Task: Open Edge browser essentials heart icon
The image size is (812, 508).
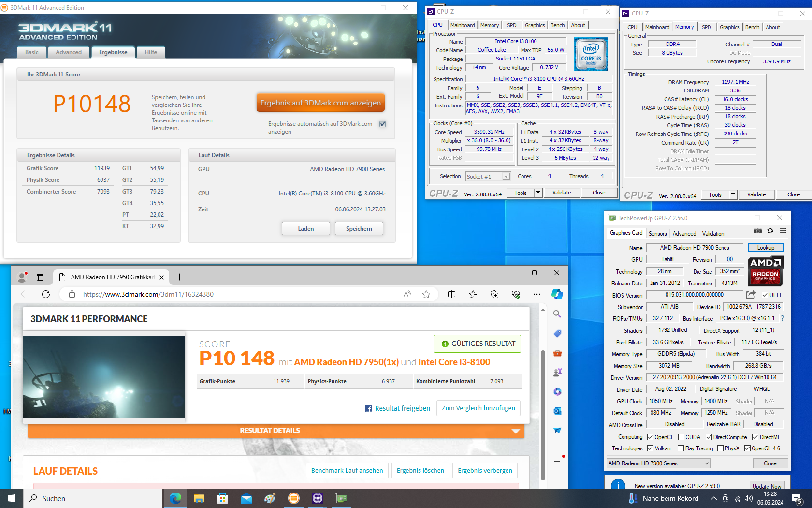Action: click(x=515, y=294)
